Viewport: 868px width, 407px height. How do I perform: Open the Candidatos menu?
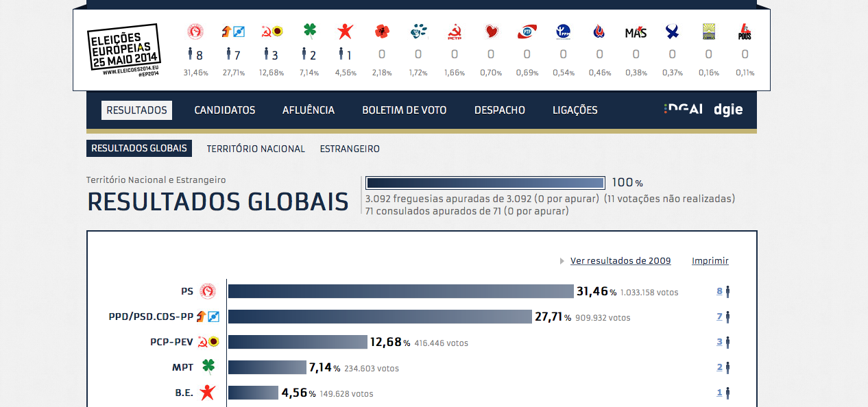[x=224, y=110]
